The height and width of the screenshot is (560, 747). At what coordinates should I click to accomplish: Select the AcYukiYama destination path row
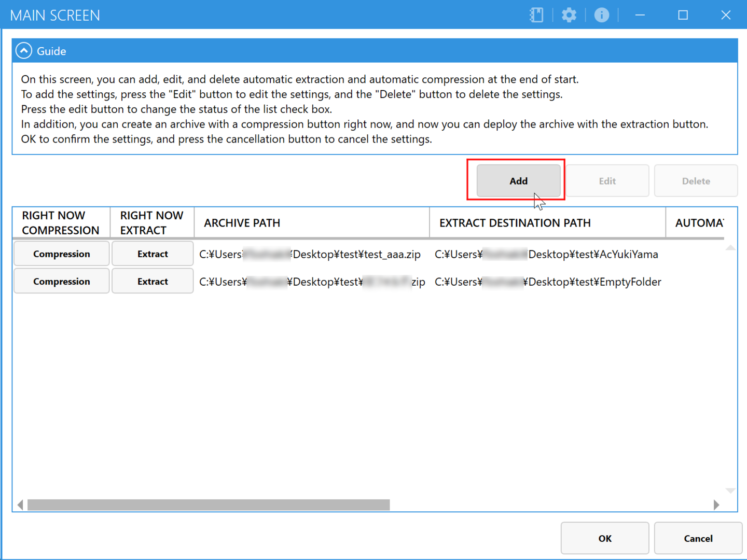point(546,255)
